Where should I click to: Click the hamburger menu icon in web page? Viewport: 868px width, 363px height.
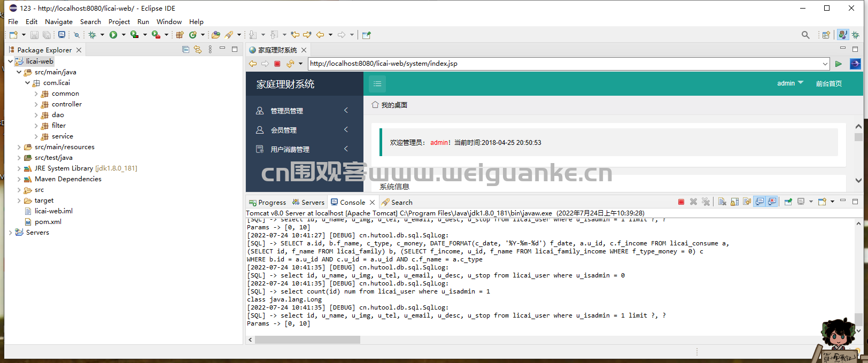click(x=377, y=83)
